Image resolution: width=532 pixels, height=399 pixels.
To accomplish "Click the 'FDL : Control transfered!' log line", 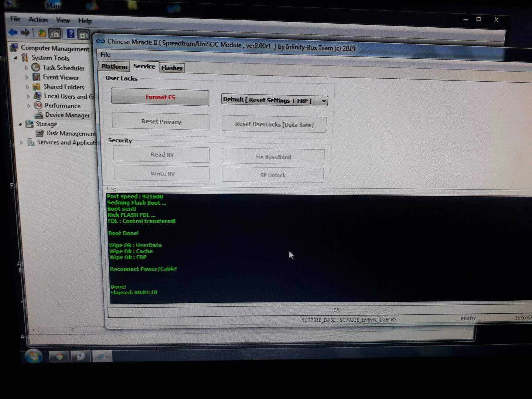I will pyautogui.click(x=141, y=221).
